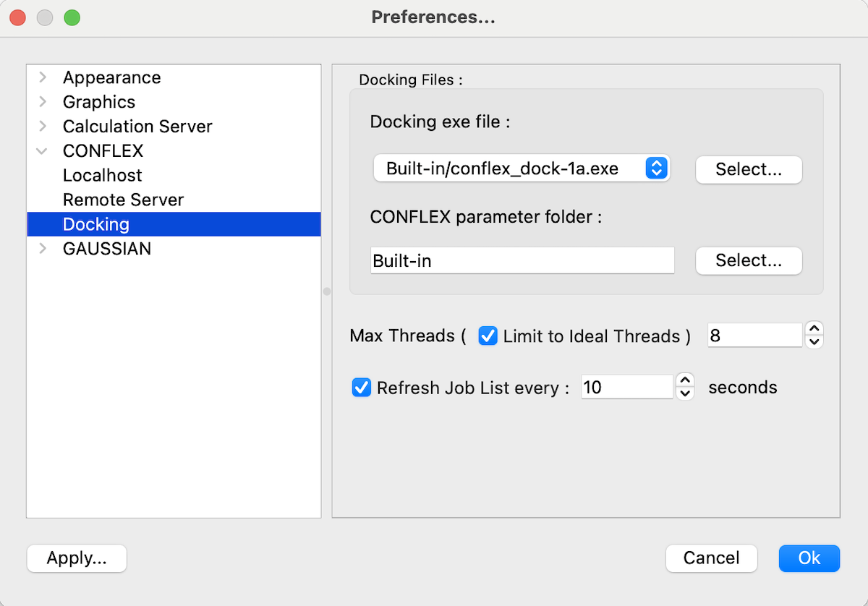The height and width of the screenshot is (606, 868).
Task: Click Select for CONFLEX parameter folder
Action: tap(748, 260)
